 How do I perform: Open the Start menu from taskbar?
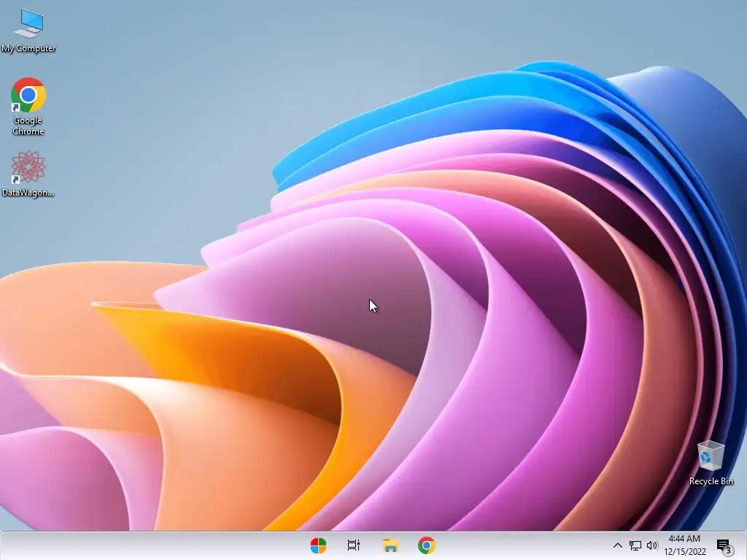tap(318, 545)
